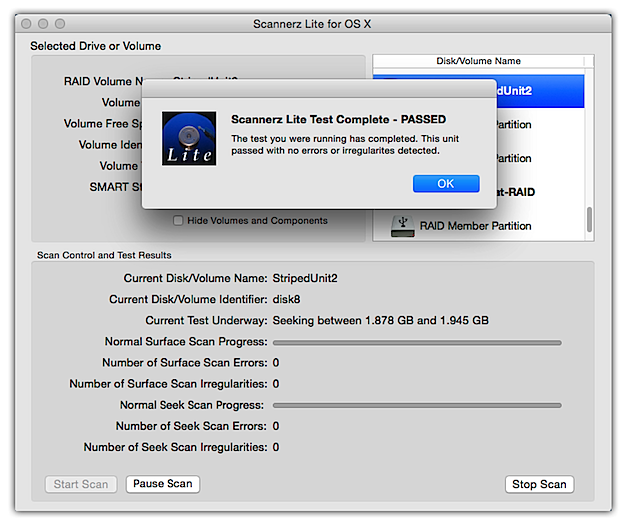Viewport: 625px width, 527px height.
Task: Click the Selected Drive or Volume heading
Action: click(96, 46)
